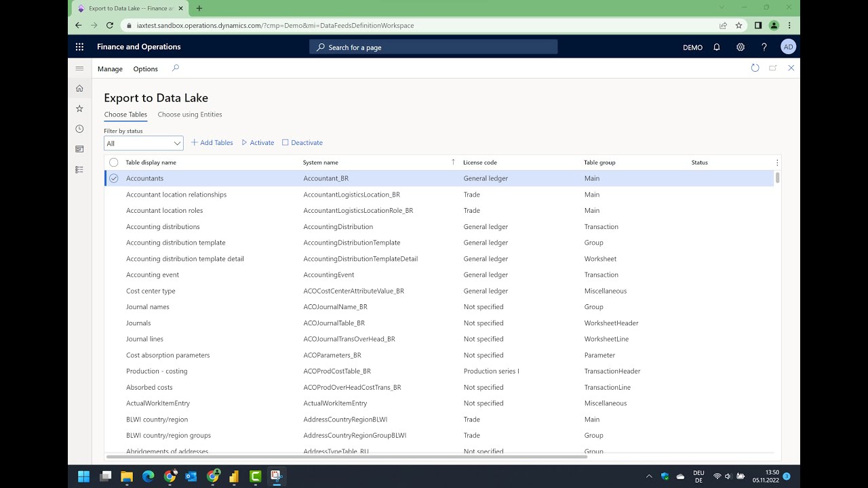Open the Filter by status dropdown

pyautogui.click(x=144, y=143)
